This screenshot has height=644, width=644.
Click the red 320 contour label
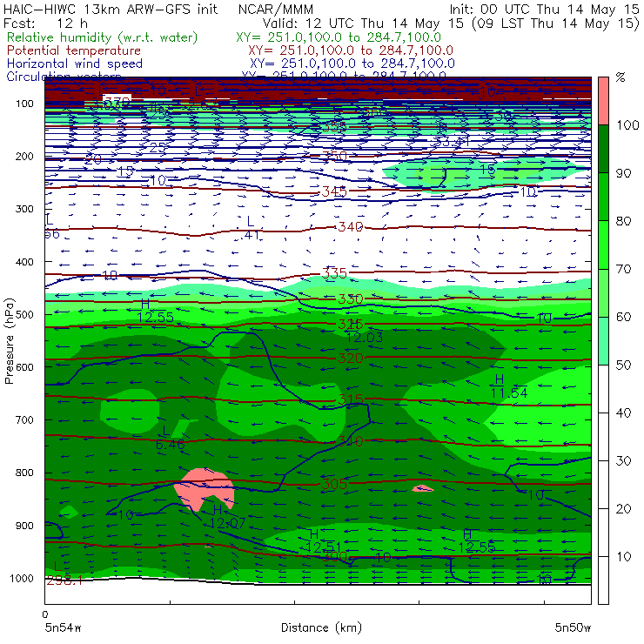350,359
